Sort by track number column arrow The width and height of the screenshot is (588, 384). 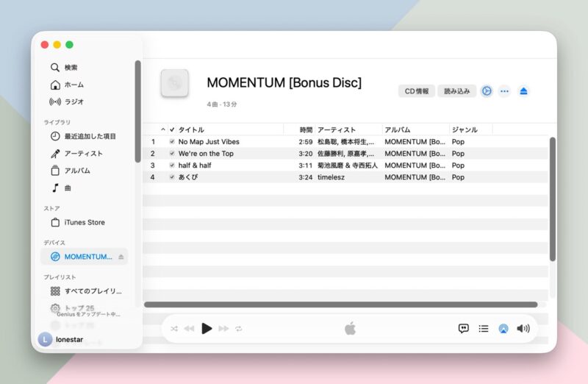(162, 129)
